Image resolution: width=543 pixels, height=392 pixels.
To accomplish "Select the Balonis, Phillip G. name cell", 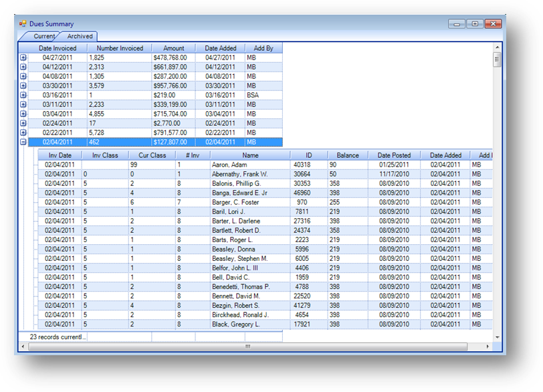I will [250, 183].
